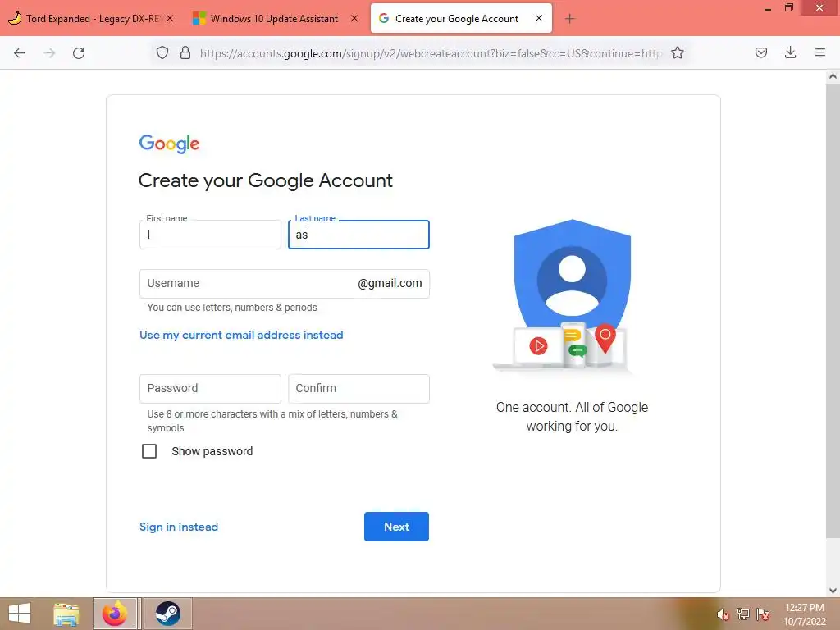840x630 pixels.
Task: Open the Action Center flag icon
Action: point(763,614)
